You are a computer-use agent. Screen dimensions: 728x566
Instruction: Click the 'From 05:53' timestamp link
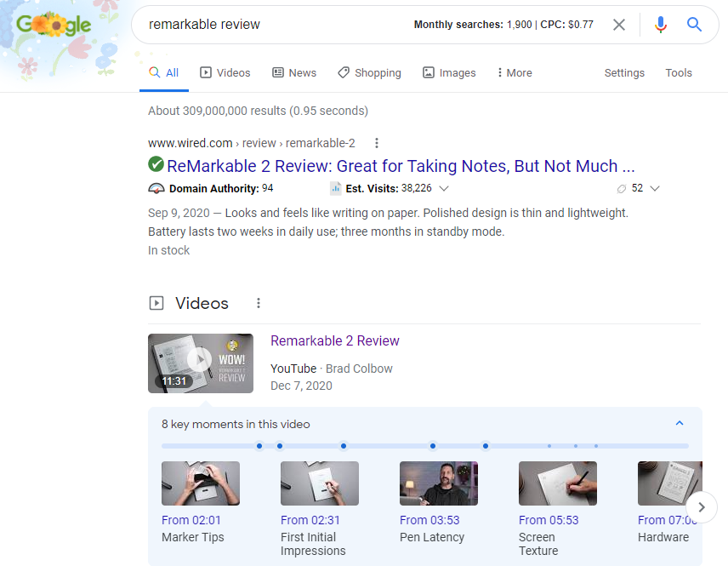pyautogui.click(x=549, y=520)
